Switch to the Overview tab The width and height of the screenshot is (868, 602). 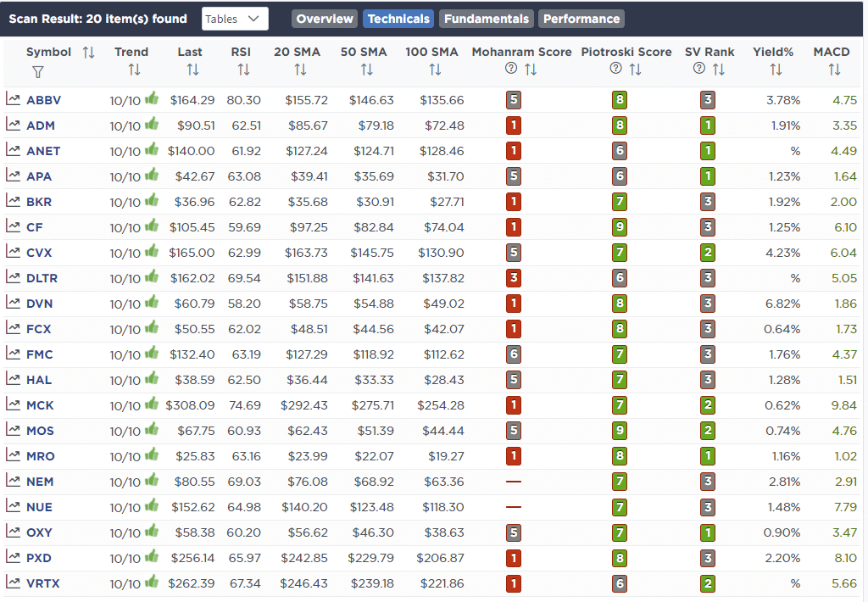pyautogui.click(x=325, y=19)
